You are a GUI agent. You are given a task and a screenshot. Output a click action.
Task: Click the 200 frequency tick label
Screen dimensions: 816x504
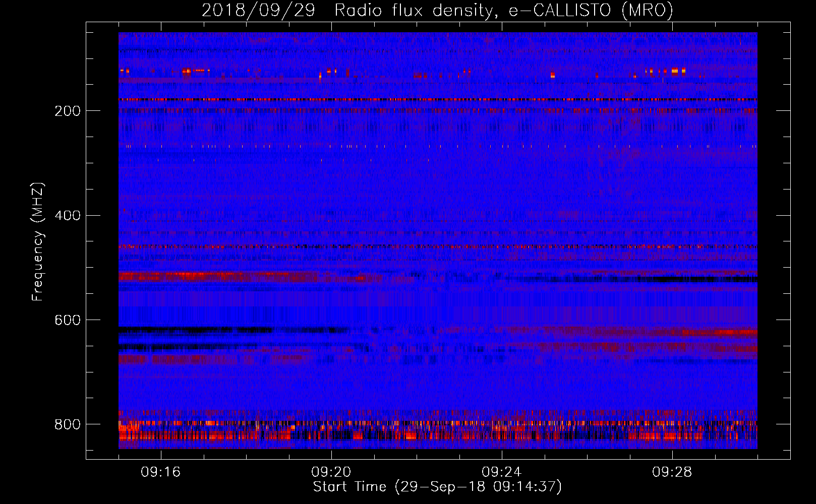(68, 111)
